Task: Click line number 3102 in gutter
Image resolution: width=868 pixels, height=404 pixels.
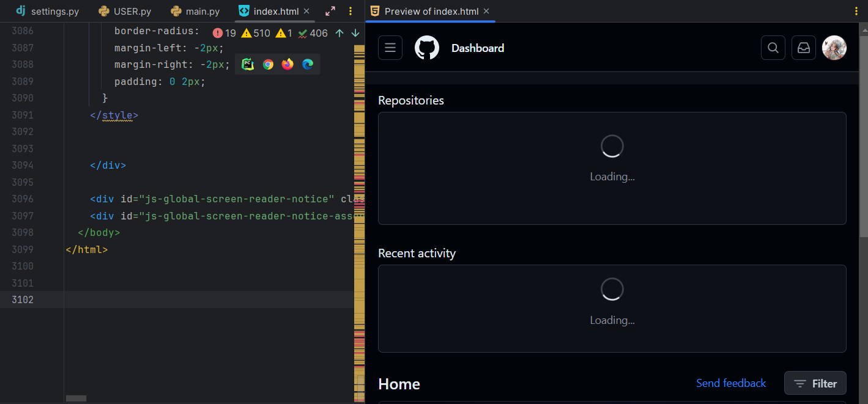Action: tap(23, 299)
